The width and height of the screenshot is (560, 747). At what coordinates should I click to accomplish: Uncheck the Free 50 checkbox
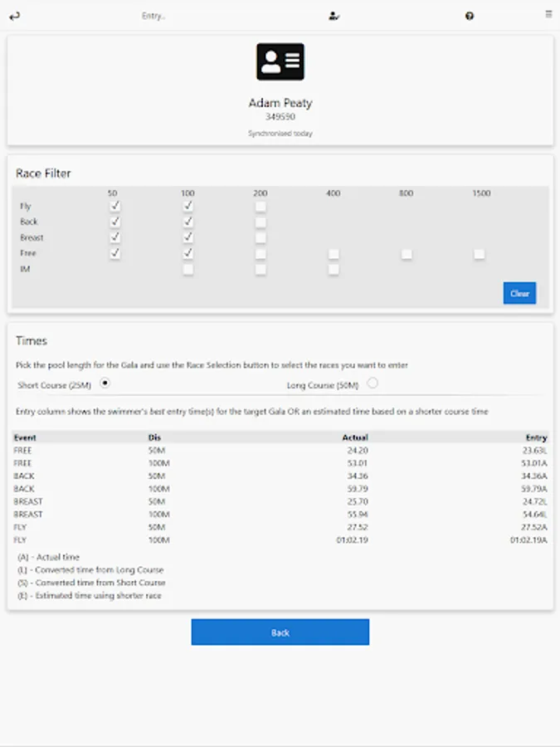point(114,253)
